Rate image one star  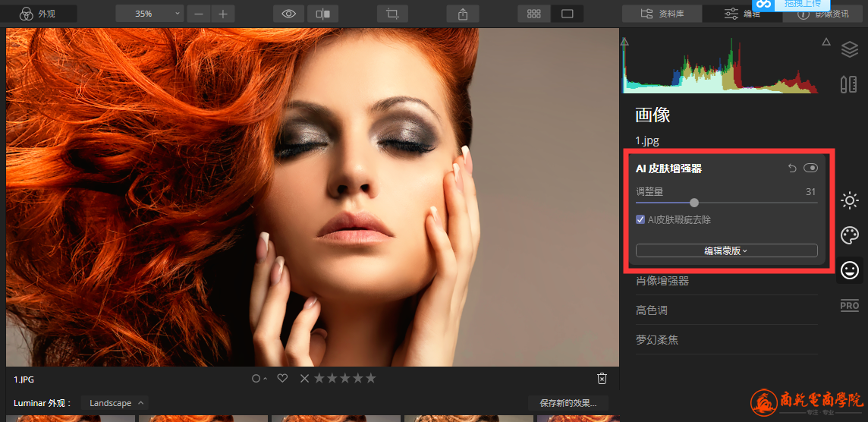click(x=319, y=379)
